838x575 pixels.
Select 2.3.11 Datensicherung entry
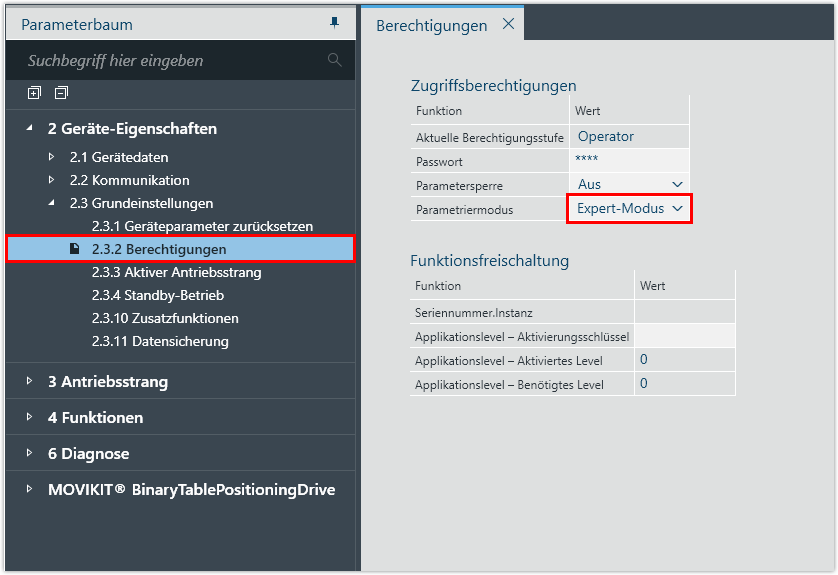coord(159,341)
